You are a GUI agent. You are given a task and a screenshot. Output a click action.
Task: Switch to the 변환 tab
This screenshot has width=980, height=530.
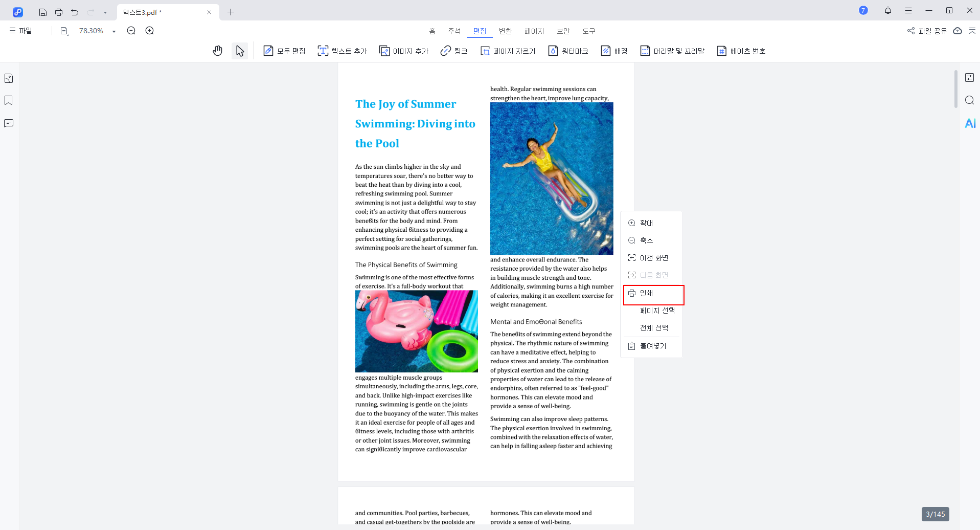point(506,31)
